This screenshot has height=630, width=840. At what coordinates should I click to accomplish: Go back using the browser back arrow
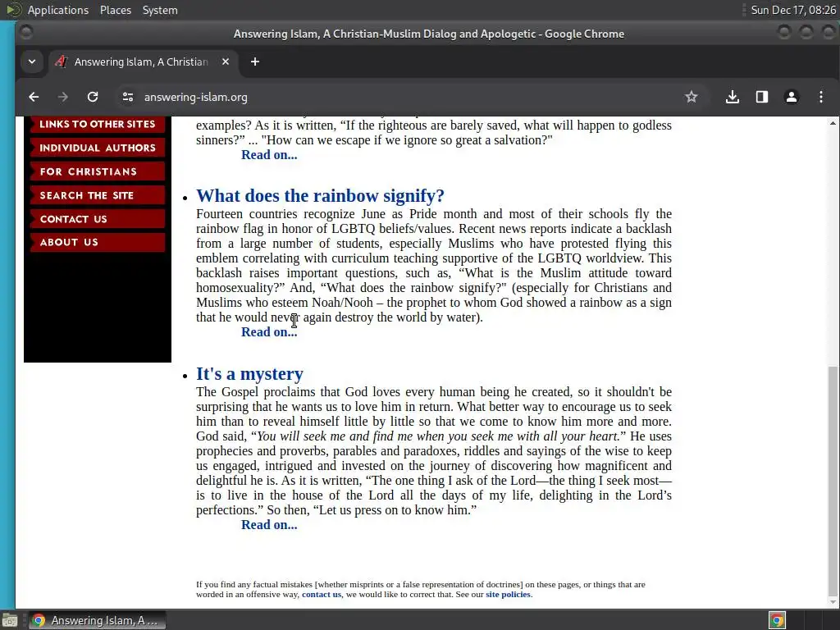[34, 97]
